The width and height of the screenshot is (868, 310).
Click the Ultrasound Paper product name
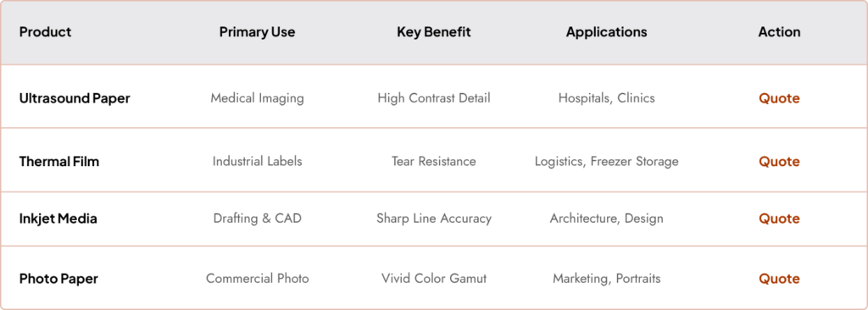[x=75, y=98]
